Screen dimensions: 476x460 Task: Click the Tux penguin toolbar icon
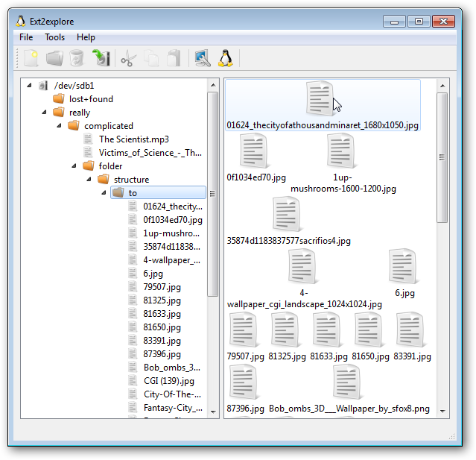(225, 58)
